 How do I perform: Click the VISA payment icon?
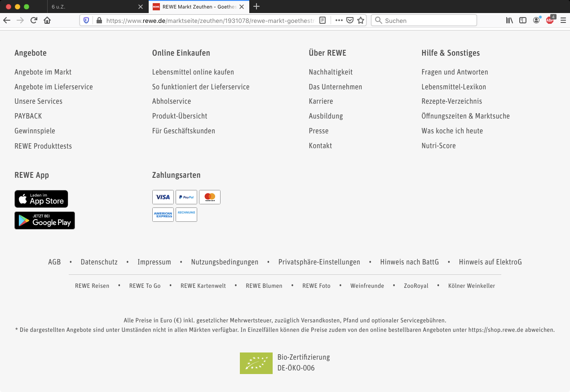[x=163, y=197]
